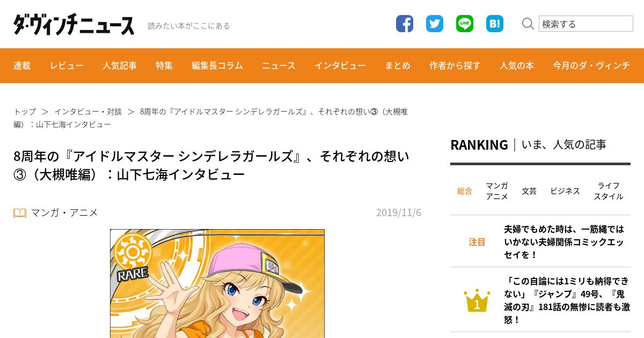Viewport: 644px width, 338px height.
Task: Click the ダ・ヴィンチニュース site logo
Action: (74, 25)
